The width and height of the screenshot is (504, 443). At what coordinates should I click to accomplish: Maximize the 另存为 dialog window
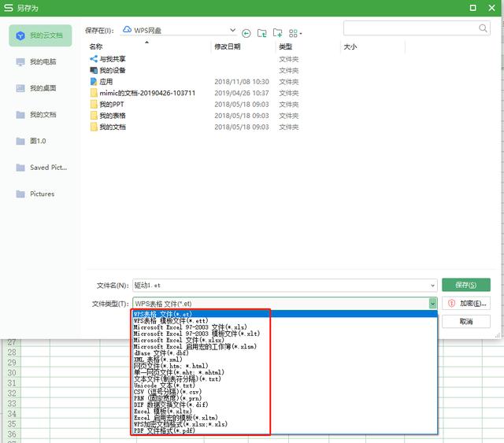(x=472, y=8)
